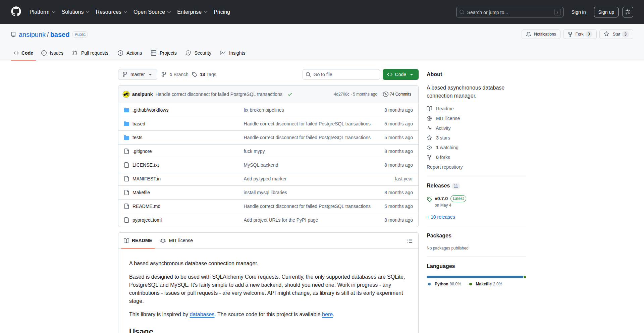Image resolution: width=644 pixels, height=333 pixels.
Task: Open the green Code dropdown button
Action: (x=400, y=74)
